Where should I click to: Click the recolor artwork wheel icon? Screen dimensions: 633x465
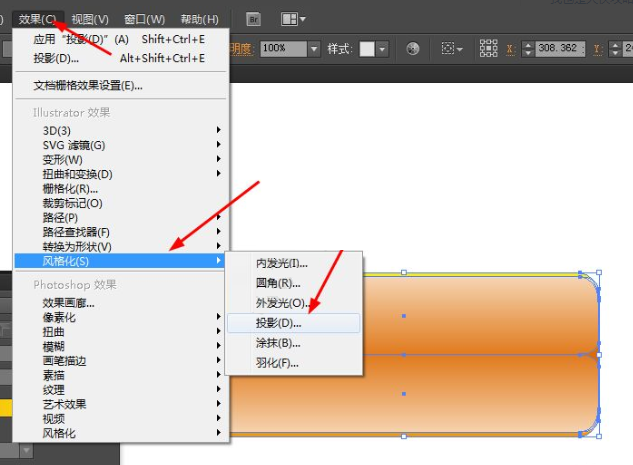413,49
